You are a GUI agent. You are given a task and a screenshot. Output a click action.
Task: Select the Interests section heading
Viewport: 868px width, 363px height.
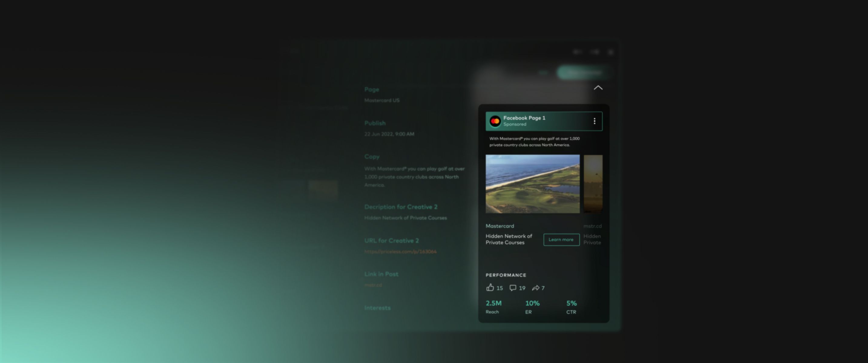[x=377, y=308]
